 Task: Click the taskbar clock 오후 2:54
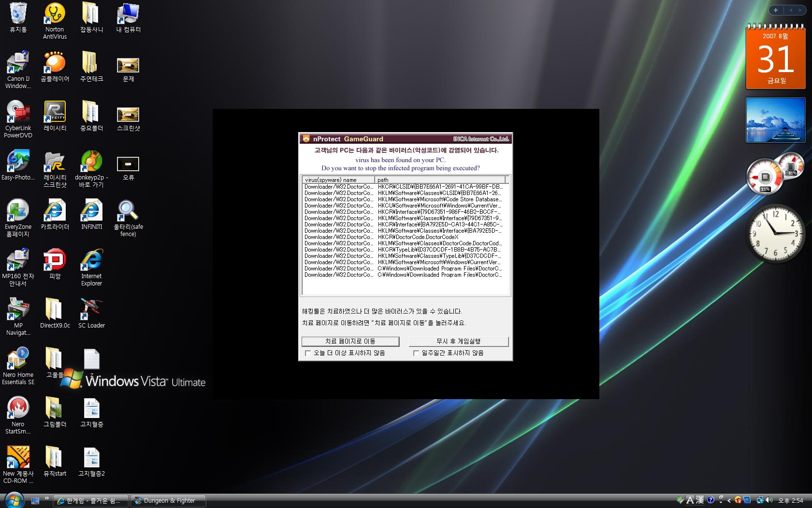click(x=791, y=501)
